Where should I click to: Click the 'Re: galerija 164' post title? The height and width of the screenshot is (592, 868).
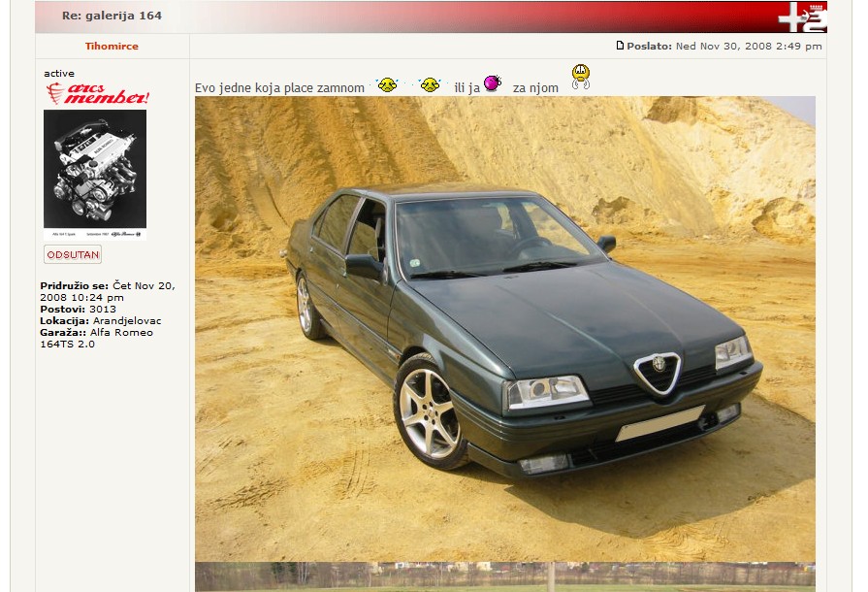click(x=112, y=16)
